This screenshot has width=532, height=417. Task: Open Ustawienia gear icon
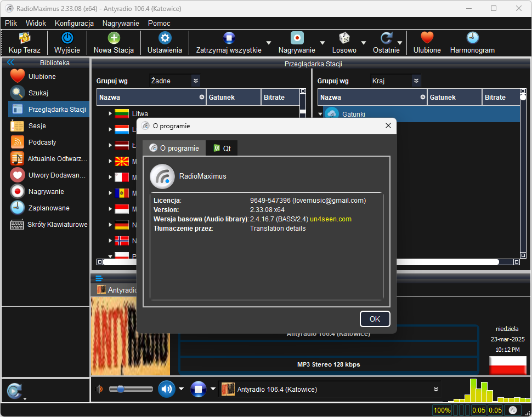[165, 38]
